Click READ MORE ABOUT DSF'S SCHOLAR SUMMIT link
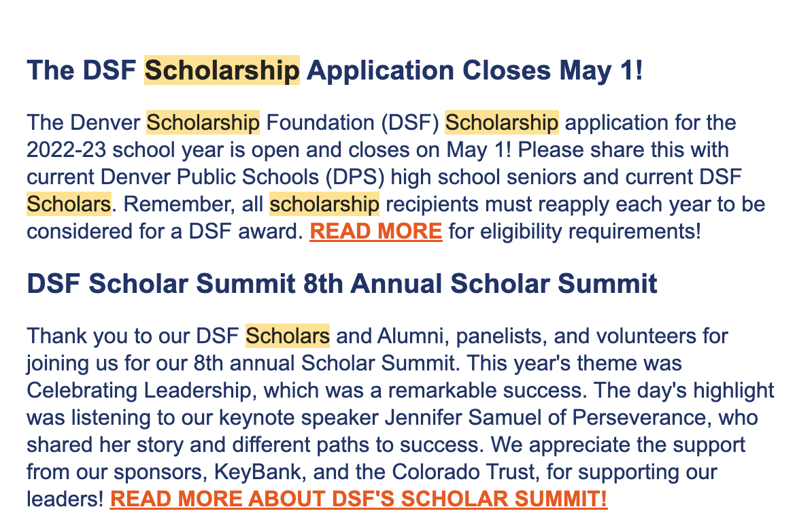812x524 pixels. tap(358, 499)
